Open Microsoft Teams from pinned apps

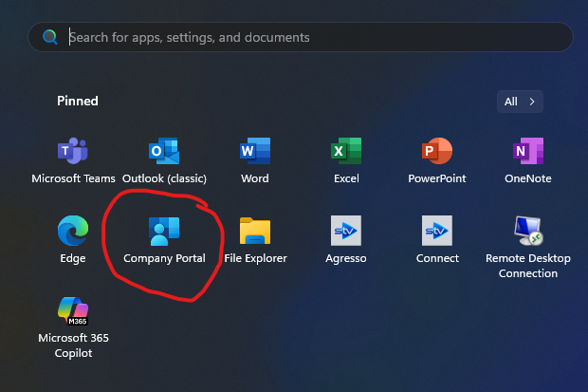[x=73, y=160]
